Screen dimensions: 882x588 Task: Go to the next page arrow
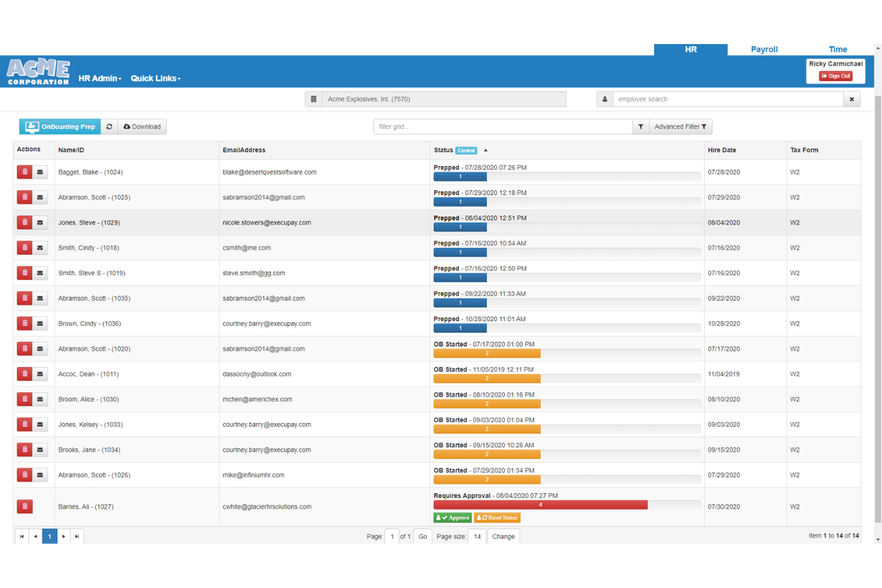tap(64, 536)
